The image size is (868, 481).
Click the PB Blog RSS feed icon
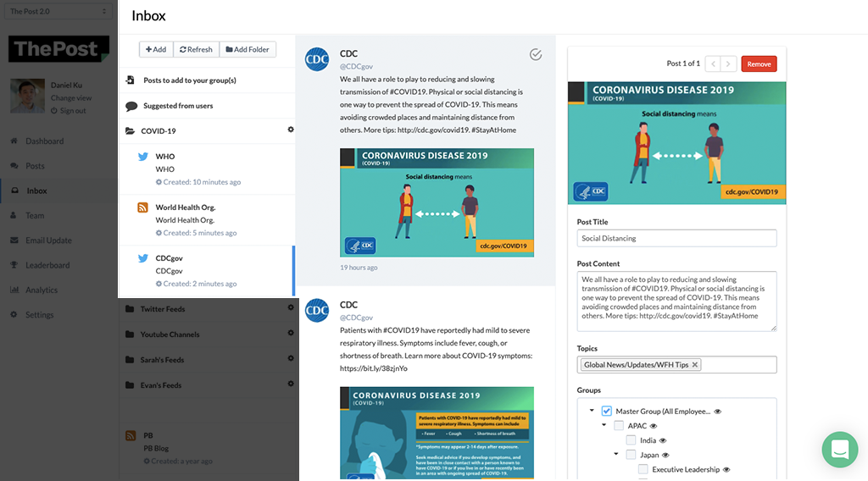click(x=131, y=435)
